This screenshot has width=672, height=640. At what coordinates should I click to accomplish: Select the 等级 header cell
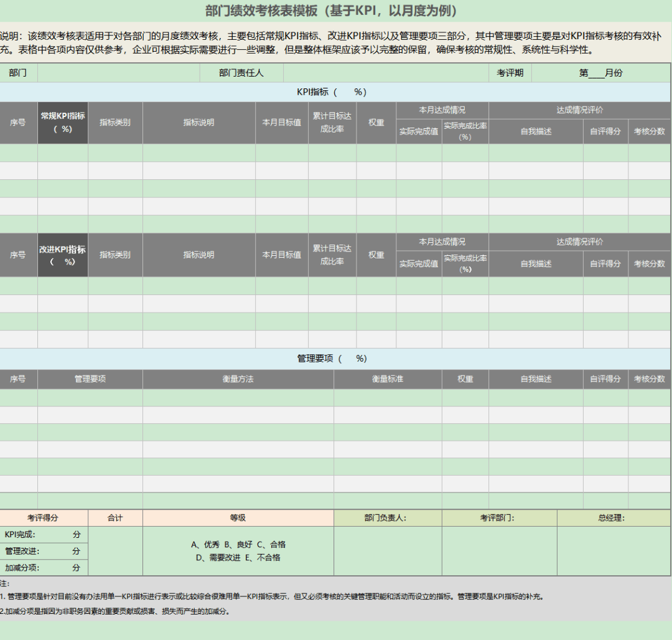click(x=238, y=518)
